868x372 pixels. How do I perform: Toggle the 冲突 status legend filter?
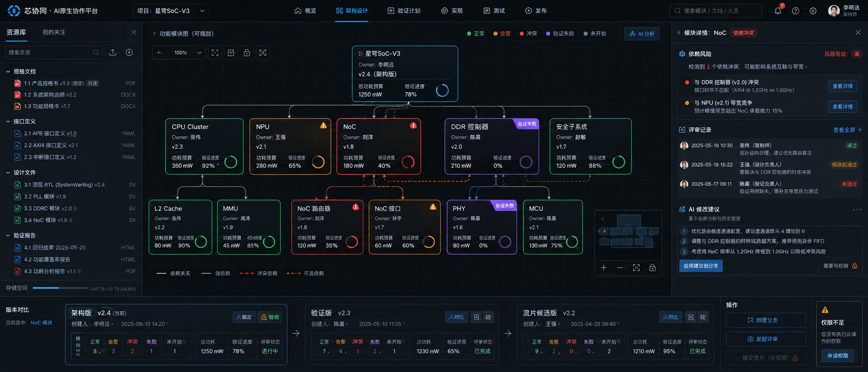[x=528, y=34]
